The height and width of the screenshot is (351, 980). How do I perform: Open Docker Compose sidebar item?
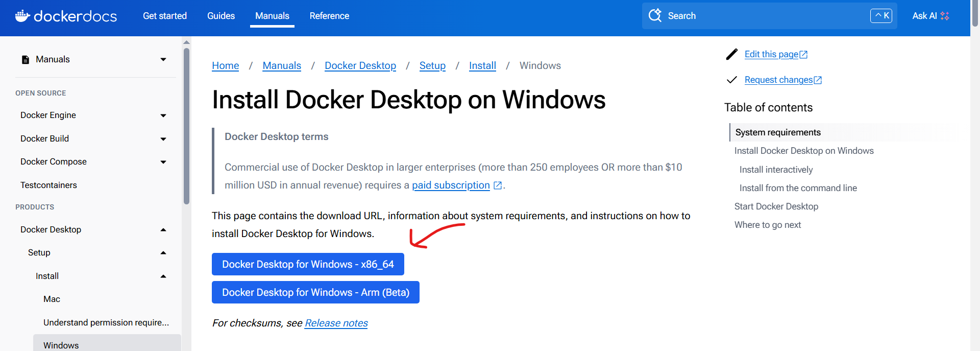click(x=54, y=161)
